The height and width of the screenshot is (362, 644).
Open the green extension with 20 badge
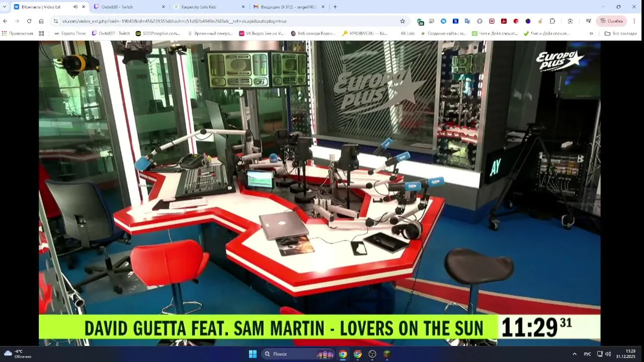pyautogui.click(x=420, y=22)
